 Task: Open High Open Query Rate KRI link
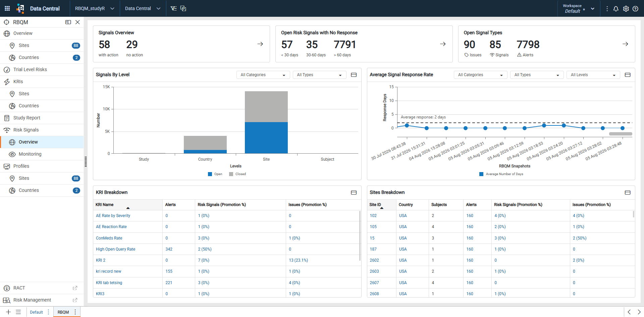(116, 249)
